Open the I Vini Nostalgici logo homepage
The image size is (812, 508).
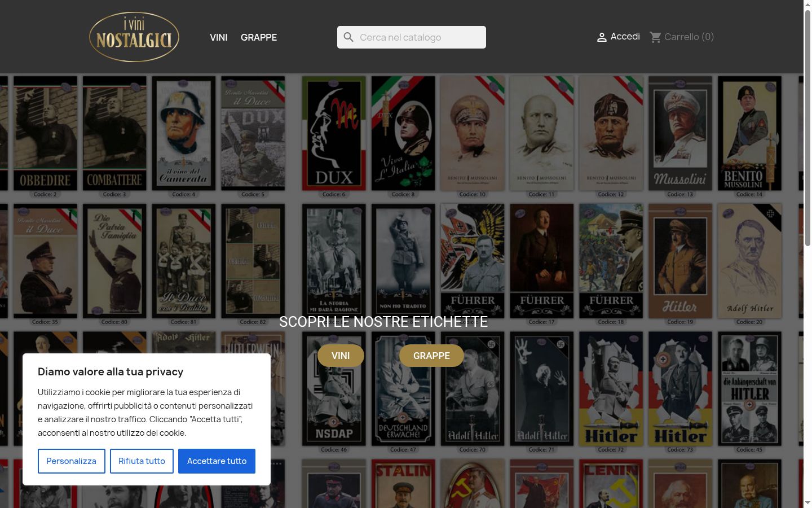pos(134,37)
